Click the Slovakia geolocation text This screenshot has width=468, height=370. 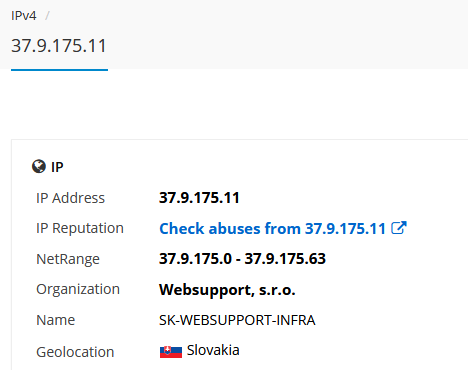tap(213, 350)
